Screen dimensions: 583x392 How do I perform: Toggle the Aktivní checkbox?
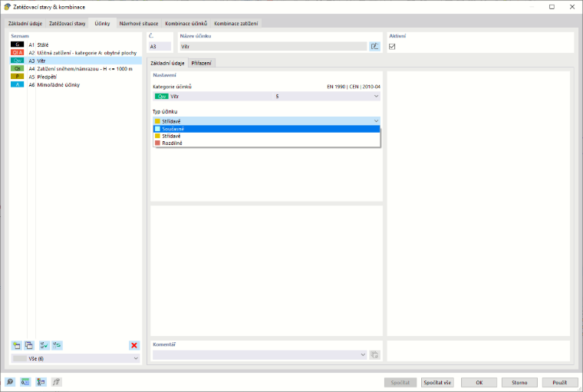(x=392, y=47)
